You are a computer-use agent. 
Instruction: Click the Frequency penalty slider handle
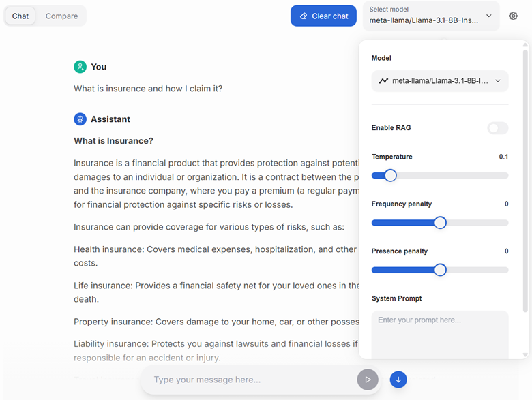pos(440,223)
